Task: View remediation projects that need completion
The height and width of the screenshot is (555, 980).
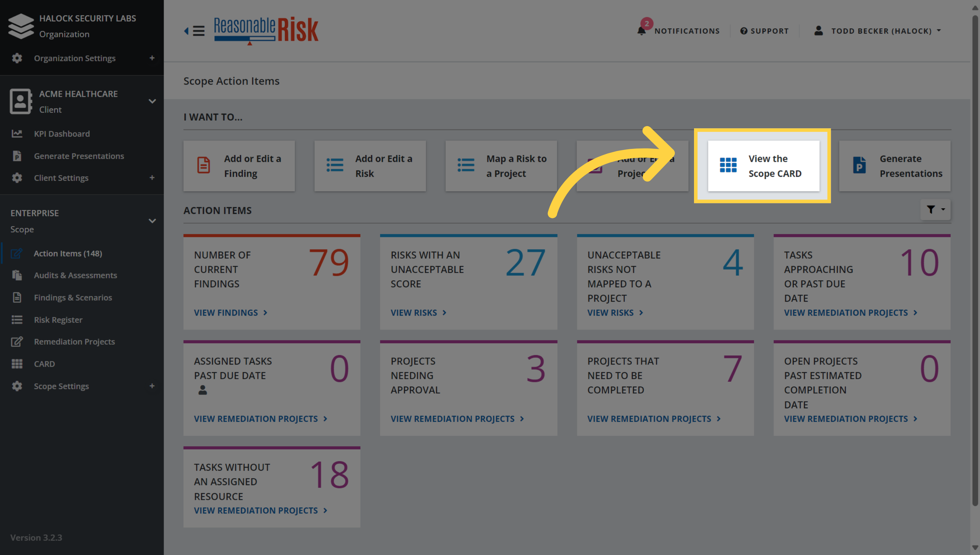Action: click(x=654, y=419)
